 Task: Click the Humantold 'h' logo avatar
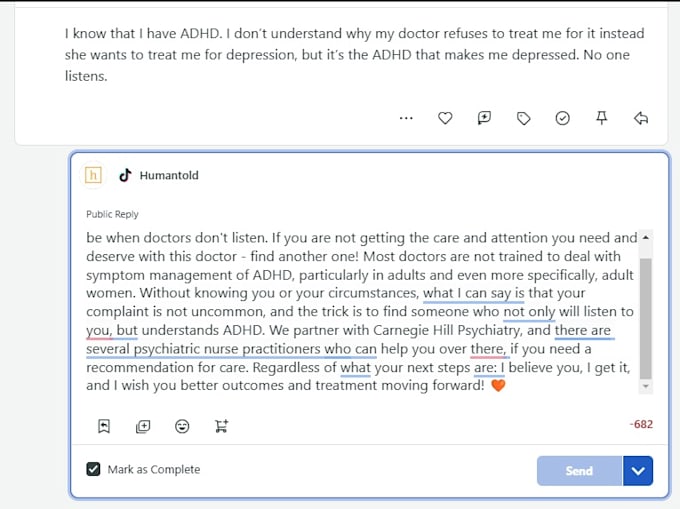93,176
